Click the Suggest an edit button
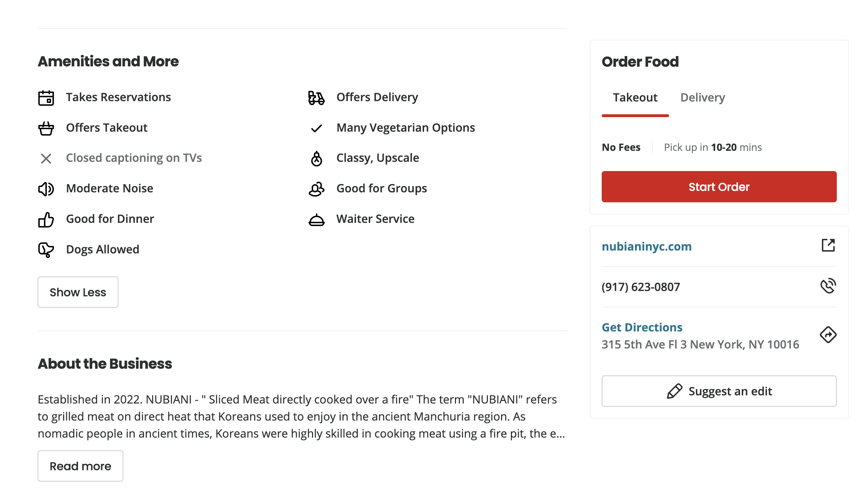 [x=719, y=391]
